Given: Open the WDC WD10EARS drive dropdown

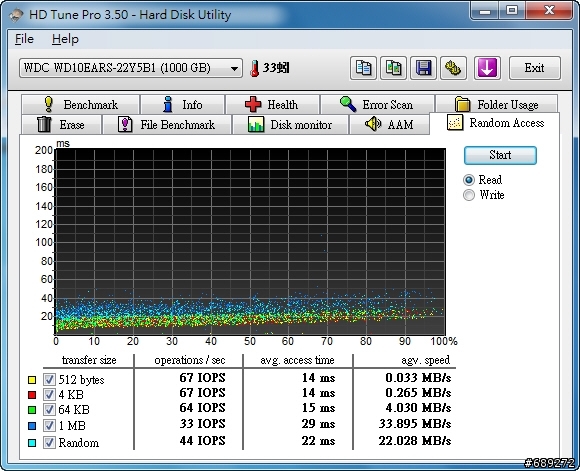Looking at the screenshot, I should (x=131, y=68).
